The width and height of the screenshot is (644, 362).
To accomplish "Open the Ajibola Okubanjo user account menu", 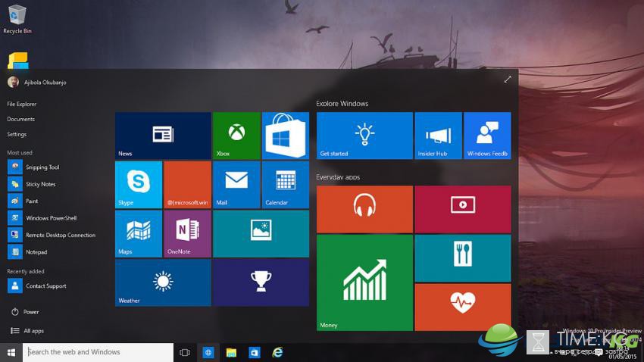I will (x=37, y=82).
